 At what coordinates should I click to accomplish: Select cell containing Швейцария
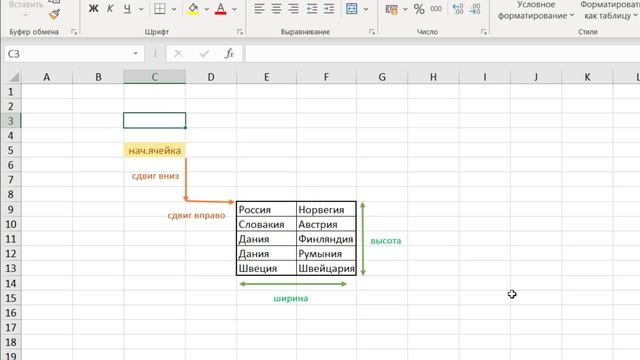click(x=326, y=268)
